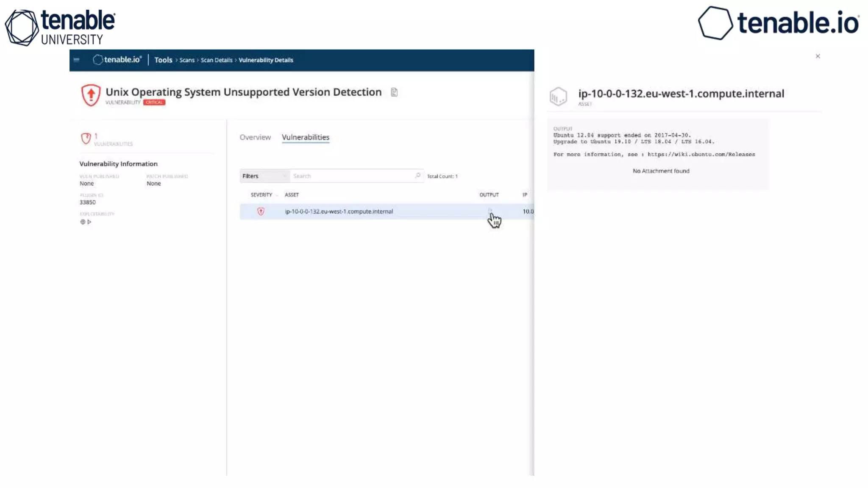
Task: Click the asset hexagon icon in side panel
Action: [x=558, y=97]
